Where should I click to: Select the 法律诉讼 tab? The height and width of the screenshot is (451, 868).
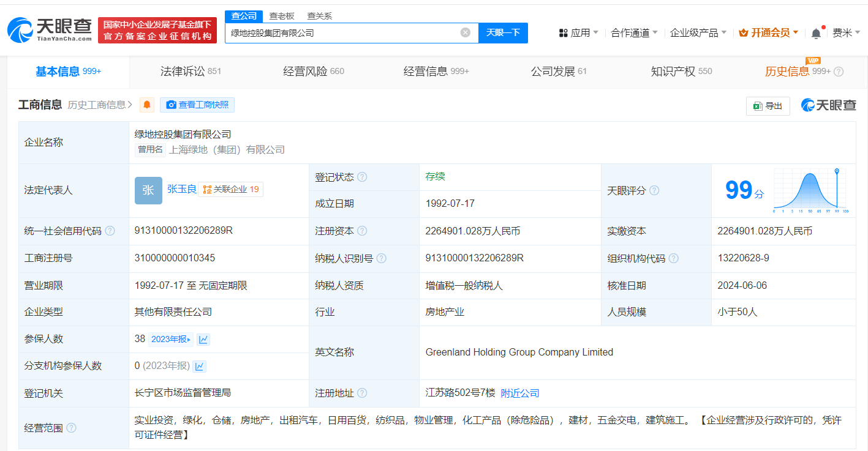pos(191,72)
